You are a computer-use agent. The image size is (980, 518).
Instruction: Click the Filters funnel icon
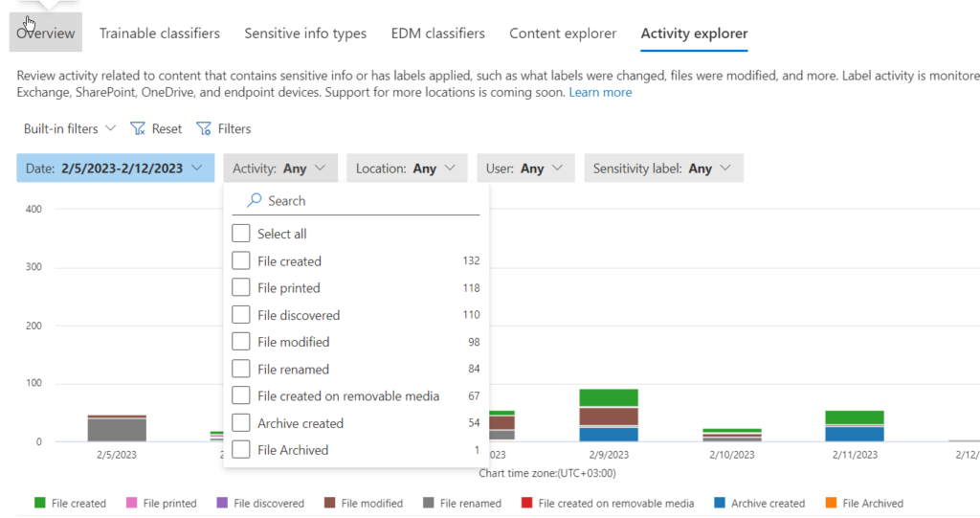(204, 128)
